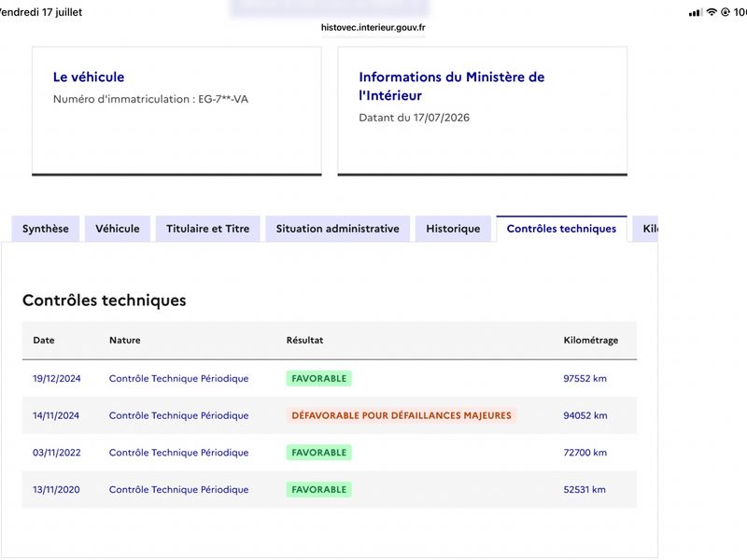This screenshot has width=747, height=560.
Task: Click the 'Informations du Ministère de l'Intérieur' heading
Action: point(452,86)
